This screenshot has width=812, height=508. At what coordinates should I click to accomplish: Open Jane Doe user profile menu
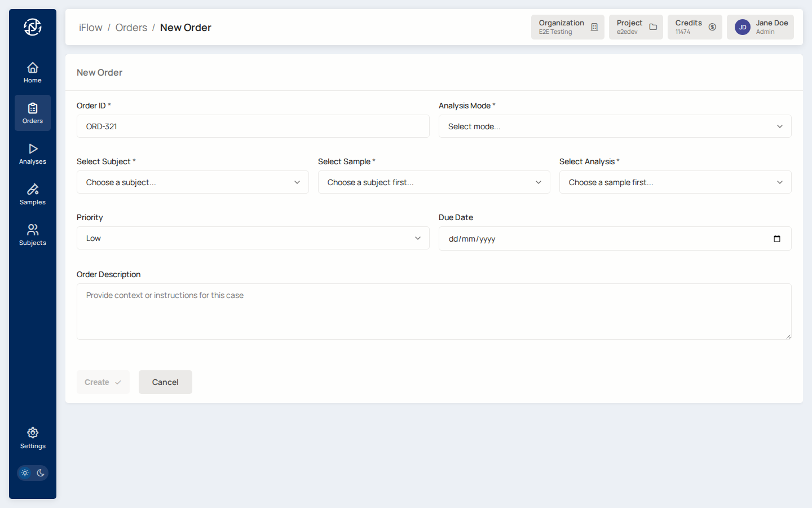760,27
